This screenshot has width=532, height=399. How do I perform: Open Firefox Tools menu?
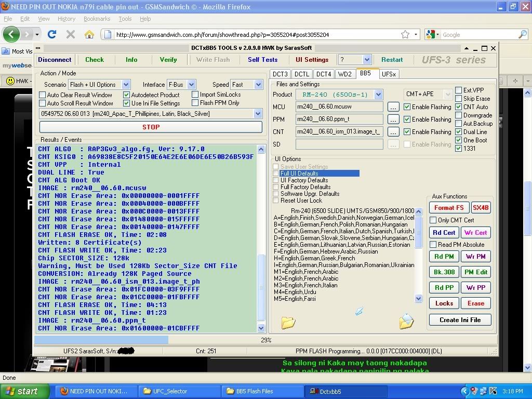125,19
